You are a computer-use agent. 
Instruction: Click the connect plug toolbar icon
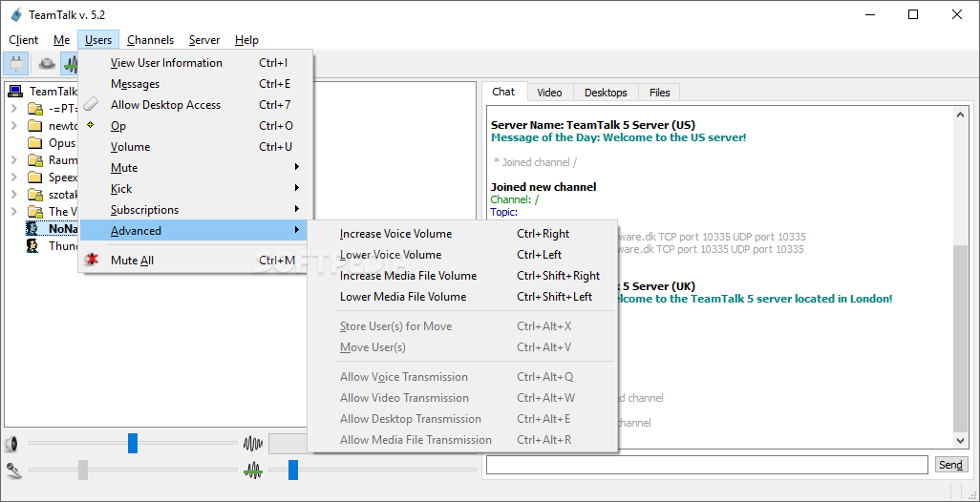15,64
